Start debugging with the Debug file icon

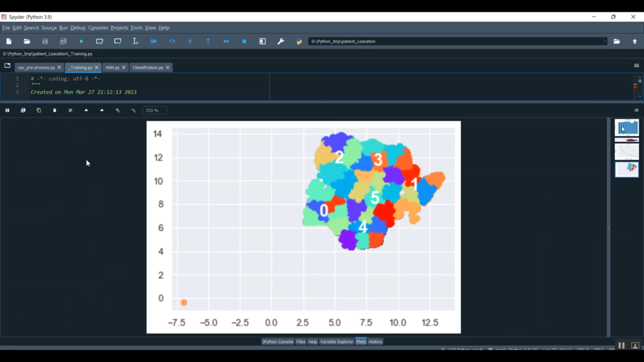pos(154,42)
